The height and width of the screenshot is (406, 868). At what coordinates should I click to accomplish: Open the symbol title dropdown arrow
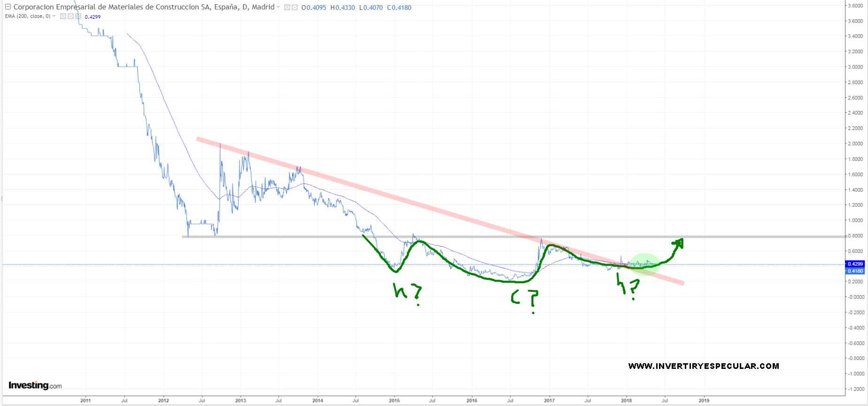pyautogui.click(x=278, y=7)
